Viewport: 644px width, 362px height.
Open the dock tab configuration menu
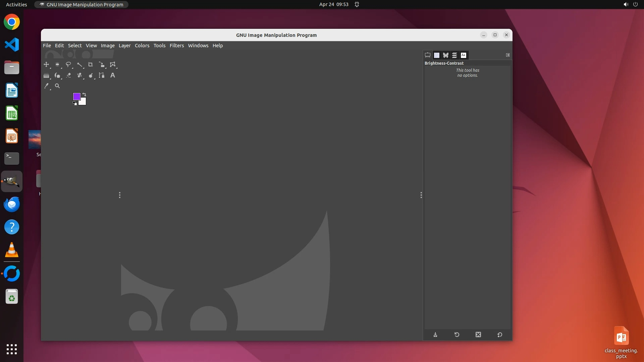(507, 55)
